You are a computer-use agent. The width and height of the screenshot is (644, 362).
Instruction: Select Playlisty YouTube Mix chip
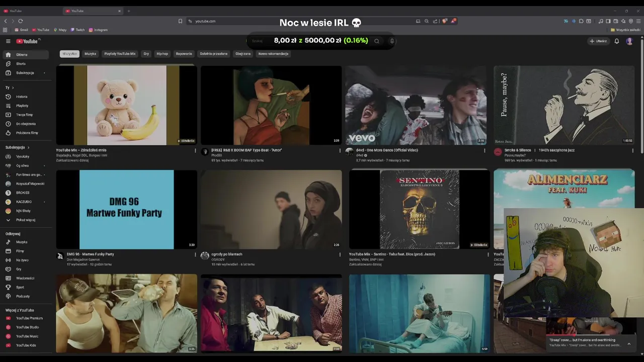120,54
